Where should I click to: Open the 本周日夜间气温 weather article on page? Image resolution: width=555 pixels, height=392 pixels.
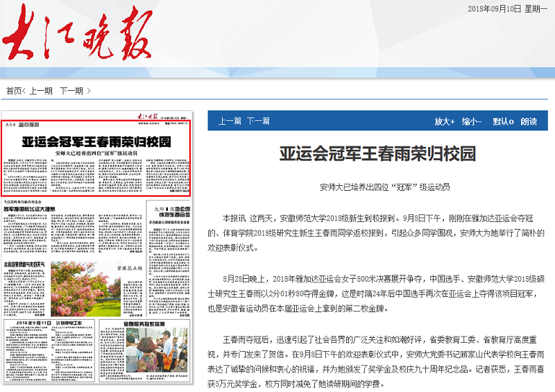click(25, 289)
